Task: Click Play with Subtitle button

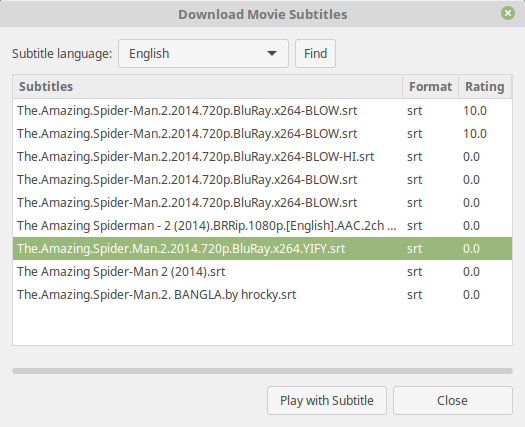Action: point(327,401)
